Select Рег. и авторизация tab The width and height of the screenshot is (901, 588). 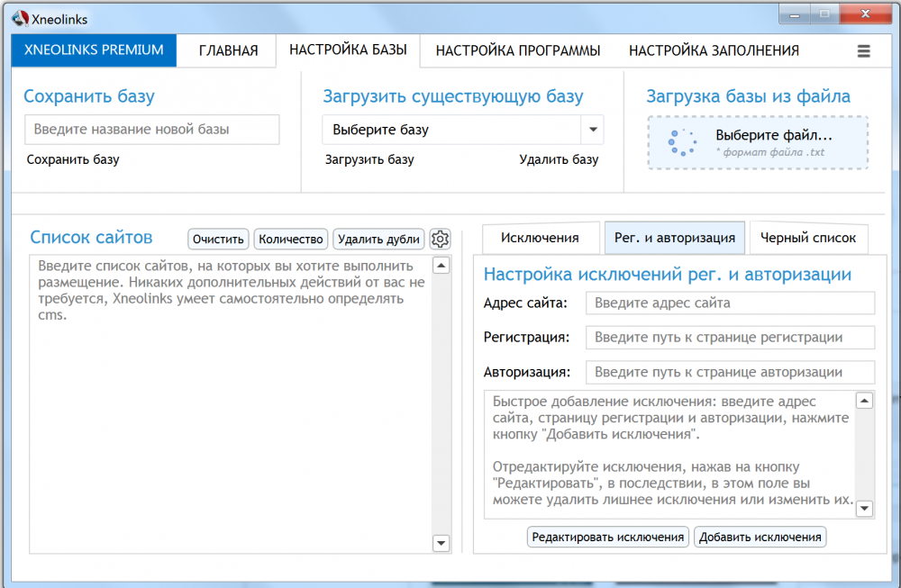[x=675, y=238]
